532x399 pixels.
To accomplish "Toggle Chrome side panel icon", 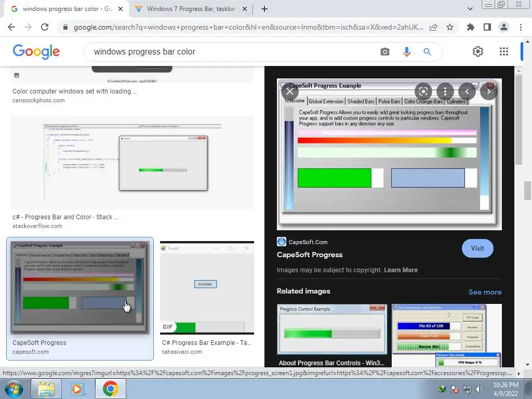I will [x=487, y=27].
